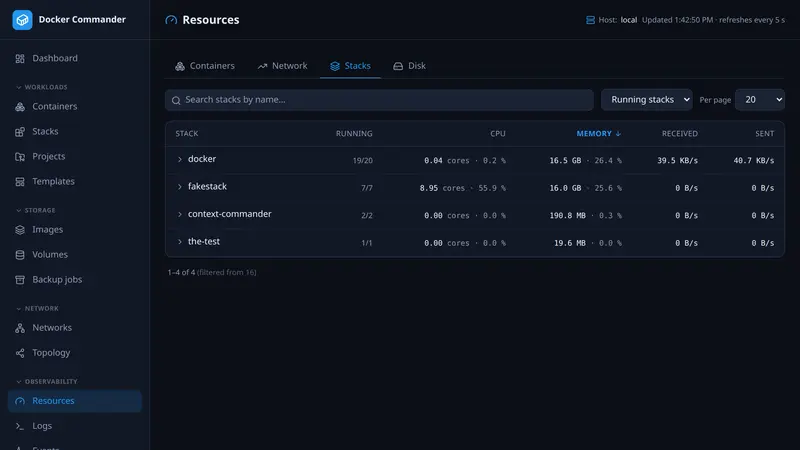
Task: Open the Templates page
Action: tap(74, 182)
